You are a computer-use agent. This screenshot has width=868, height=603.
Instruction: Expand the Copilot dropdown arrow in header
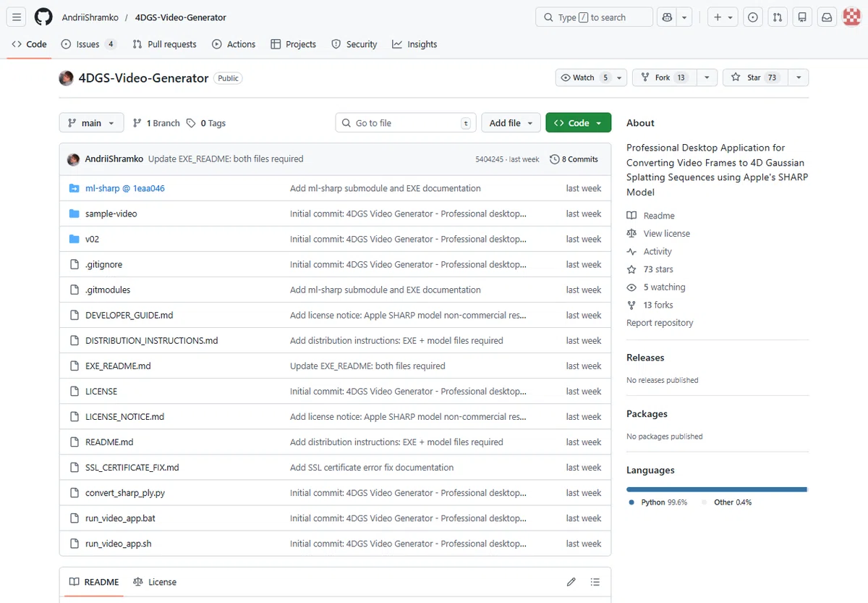pos(685,17)
